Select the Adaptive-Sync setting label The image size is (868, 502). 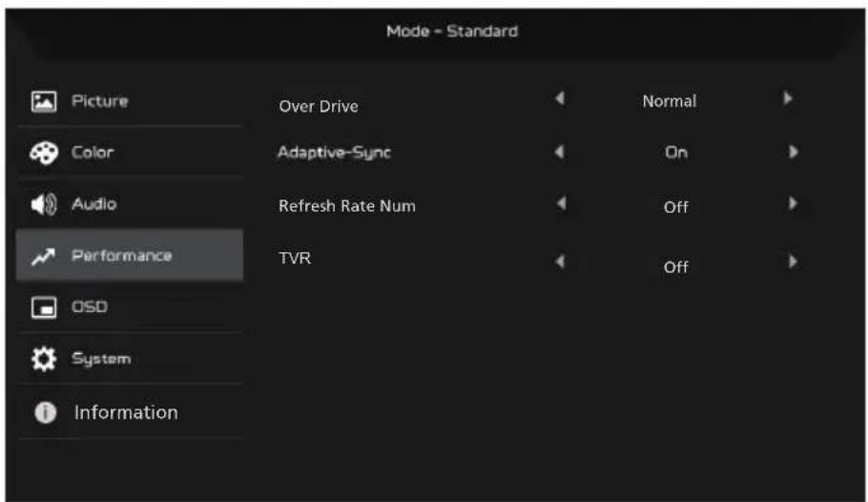(x=335, y=153)
